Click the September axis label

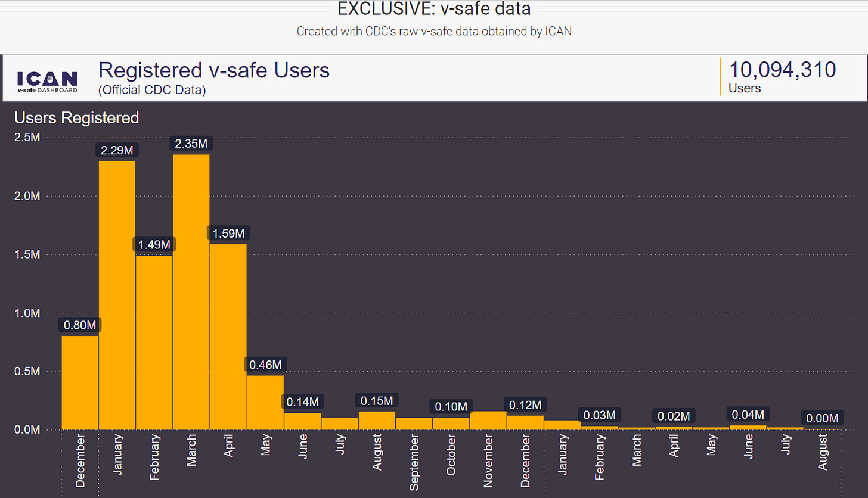coord(414,462)
